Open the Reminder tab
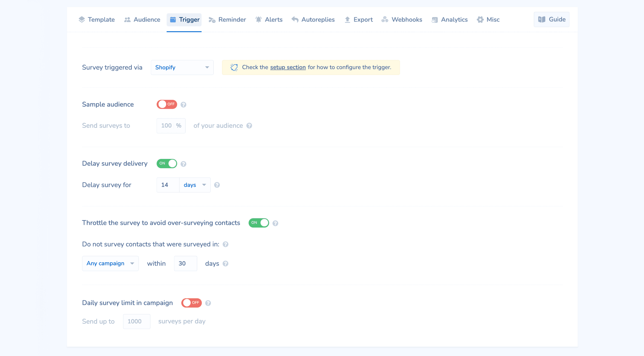 227,19
